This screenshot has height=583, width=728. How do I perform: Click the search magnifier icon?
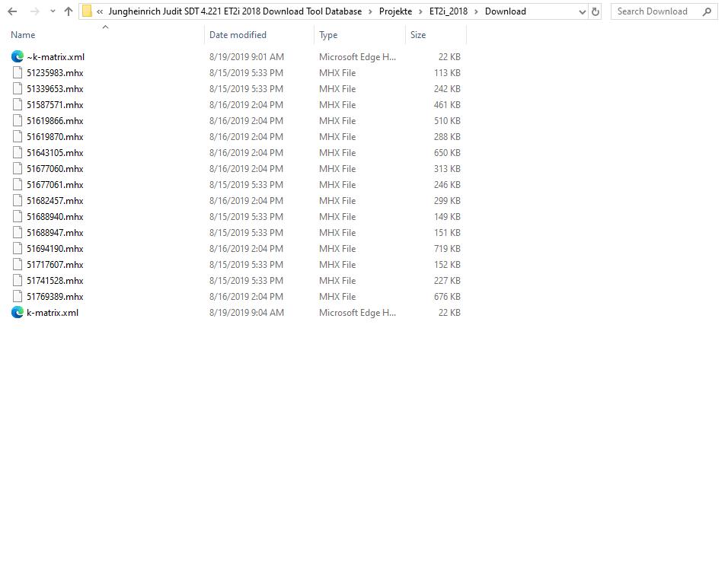tap(707, 11)
